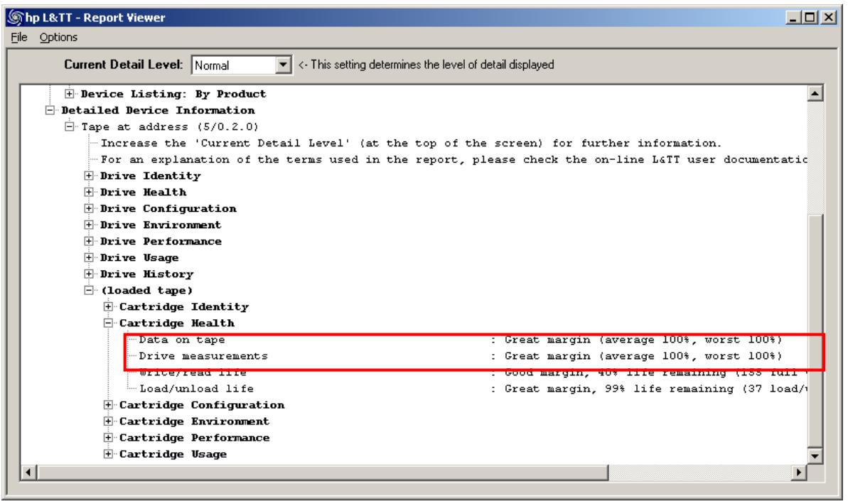
Task: Select the 'Drive Health' label
Action: [144, 192]
